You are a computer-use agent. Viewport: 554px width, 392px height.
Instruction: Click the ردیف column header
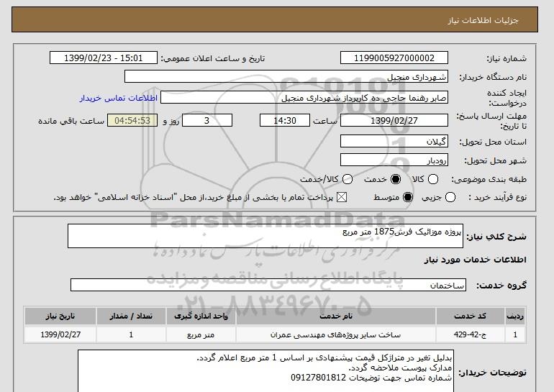515,316
